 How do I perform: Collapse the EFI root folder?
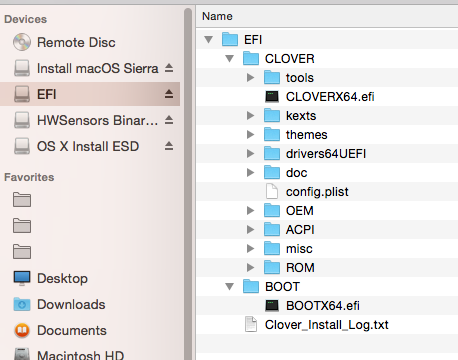[x=209, y=40]
